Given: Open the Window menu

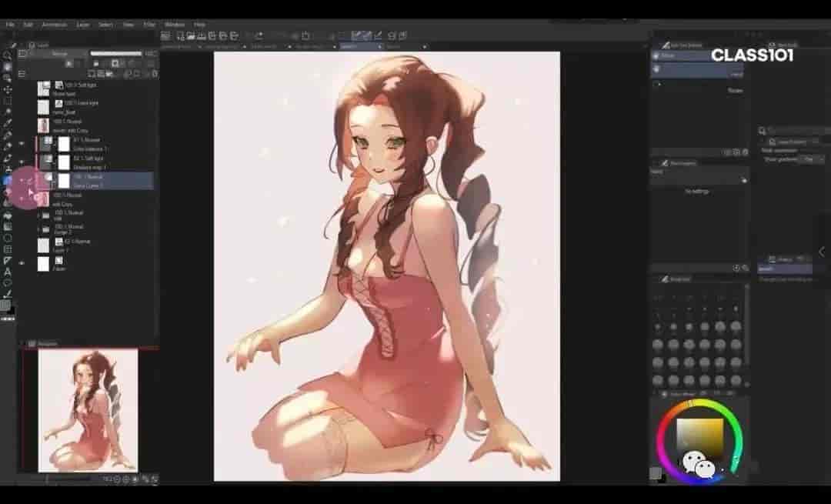Looking at the screenshot, I should [x=175, y=25].
